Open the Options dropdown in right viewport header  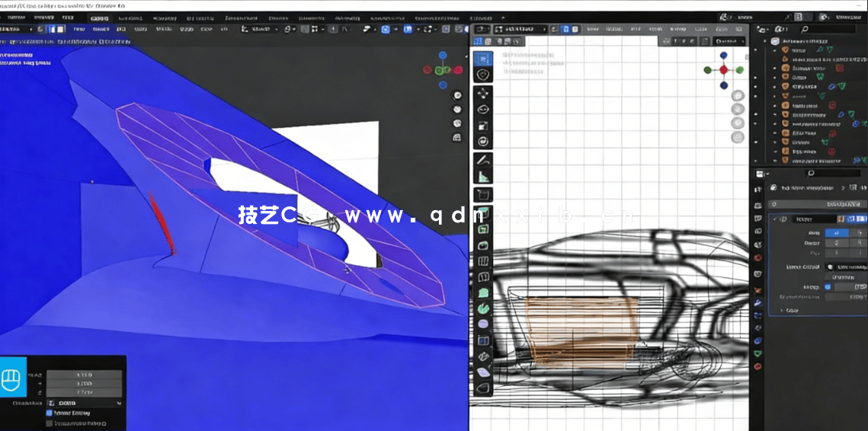click(x=729, y=41)
